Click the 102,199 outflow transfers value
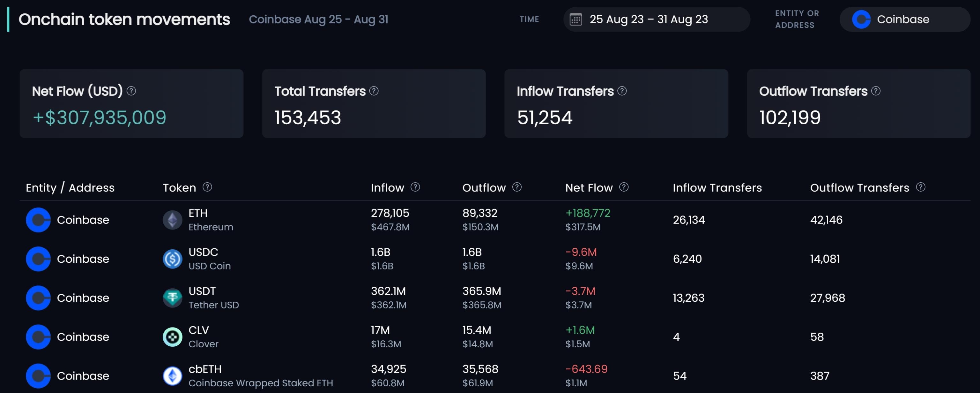The height and width of the screenshot is (393, 980). (x=790, y=117)
